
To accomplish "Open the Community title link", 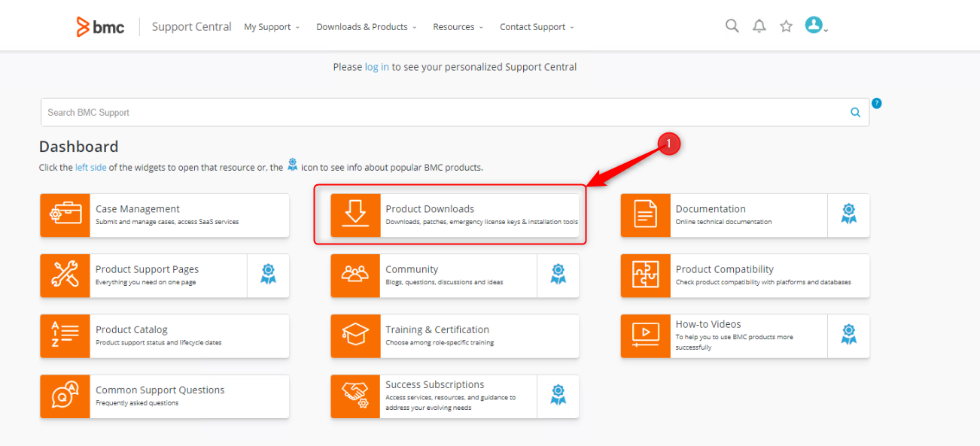I will click(x=412, y=269).
